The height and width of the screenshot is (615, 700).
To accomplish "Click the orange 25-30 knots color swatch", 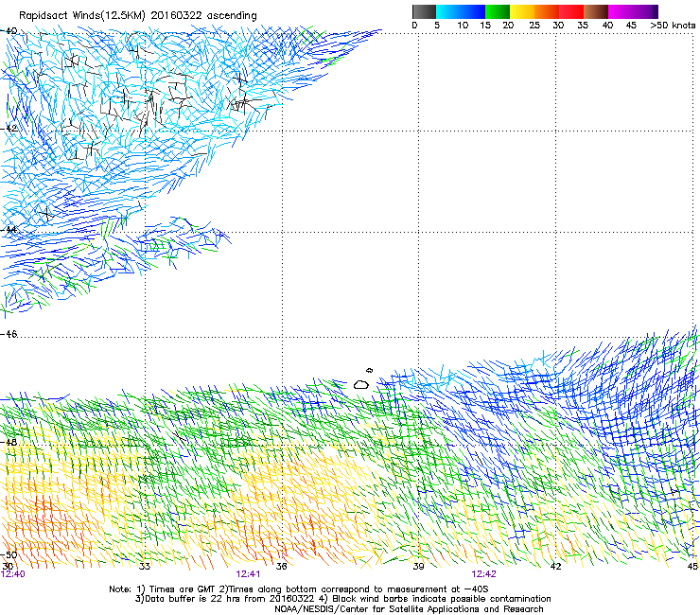I will click(x=547, y=11).
